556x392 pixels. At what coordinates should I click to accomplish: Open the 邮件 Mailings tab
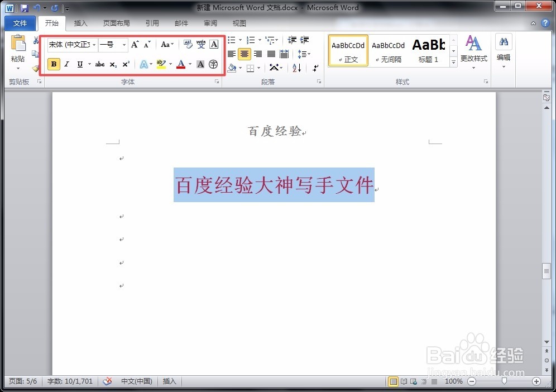click(x=181, y=23)
